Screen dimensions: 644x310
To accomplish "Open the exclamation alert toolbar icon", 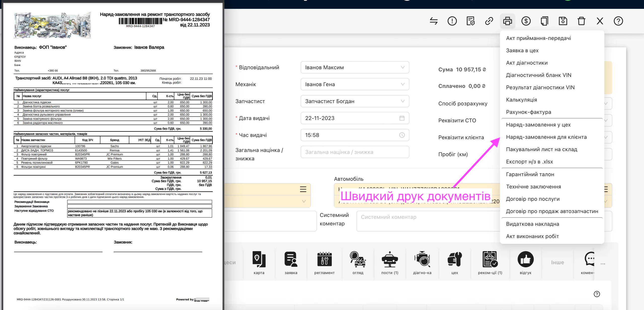I will coord(452,21).
